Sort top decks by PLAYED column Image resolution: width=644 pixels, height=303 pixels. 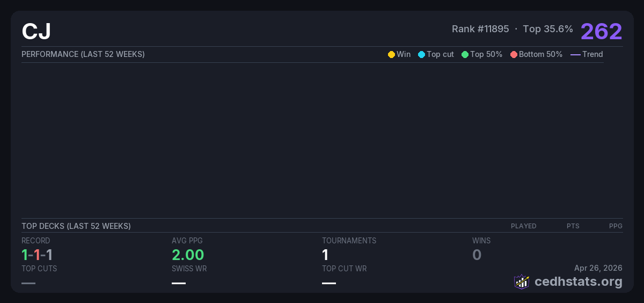click(523, 226)
